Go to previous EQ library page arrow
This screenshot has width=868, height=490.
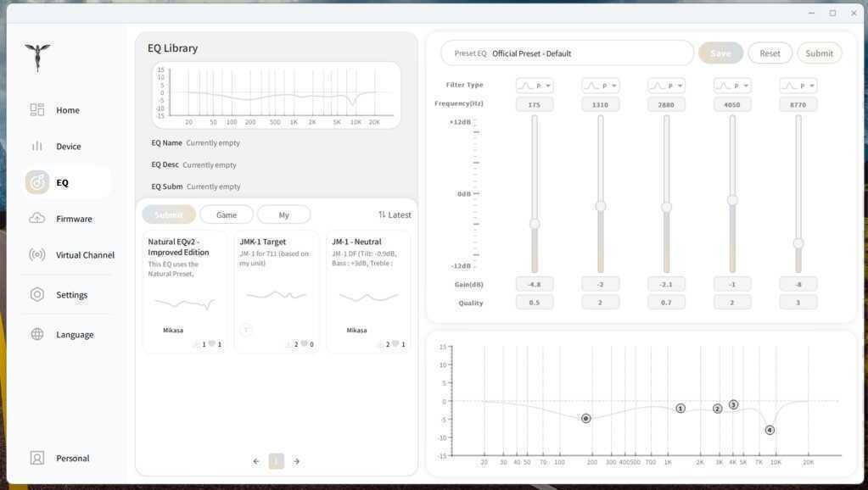[256, 461]
